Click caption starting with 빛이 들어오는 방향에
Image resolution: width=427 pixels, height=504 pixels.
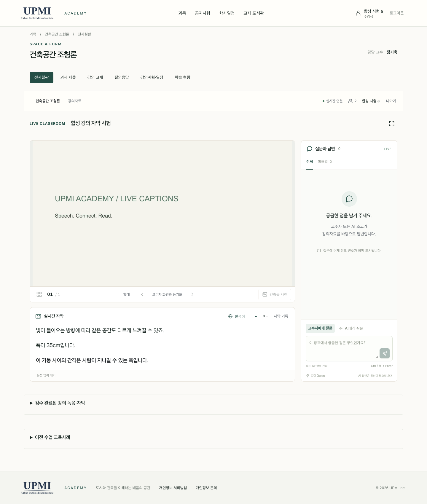point(100,331)
